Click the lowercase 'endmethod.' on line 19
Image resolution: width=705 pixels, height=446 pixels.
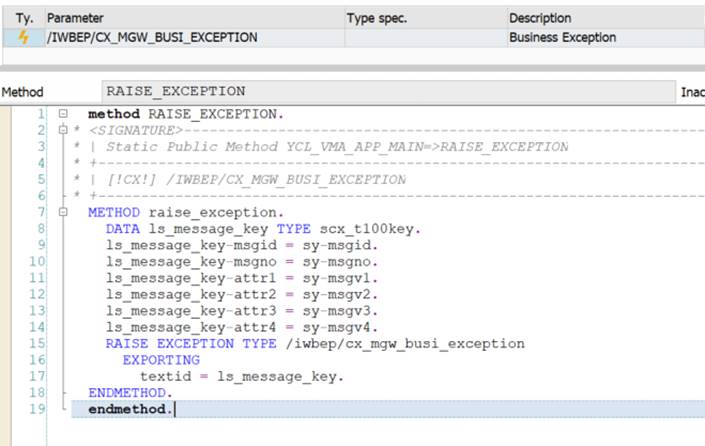coord(130,409)
